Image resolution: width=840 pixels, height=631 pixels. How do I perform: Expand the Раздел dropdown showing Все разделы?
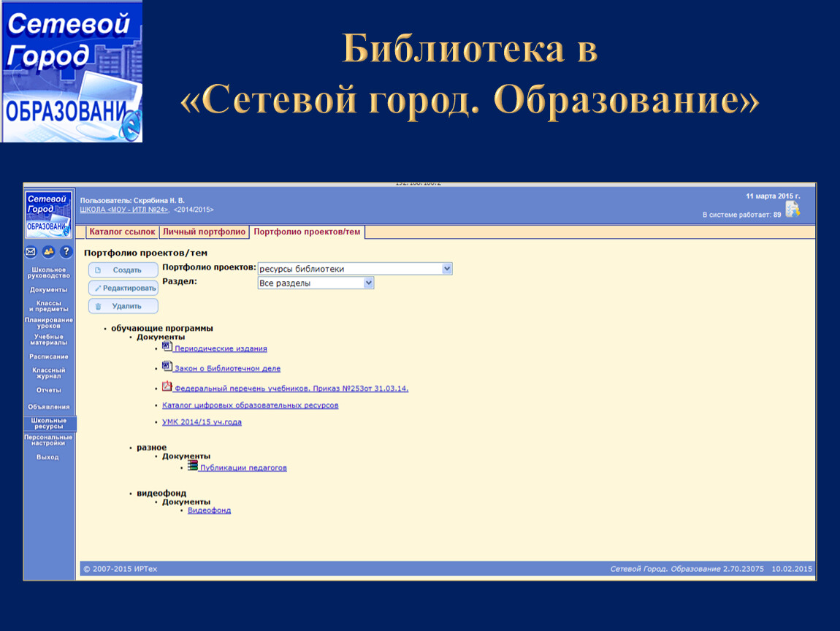click(368, 283)
